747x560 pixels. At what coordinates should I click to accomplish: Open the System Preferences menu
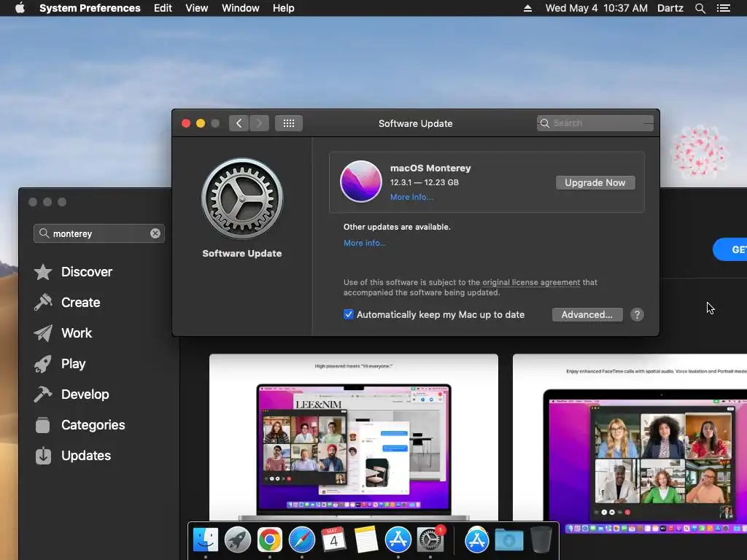click(90, 8)
